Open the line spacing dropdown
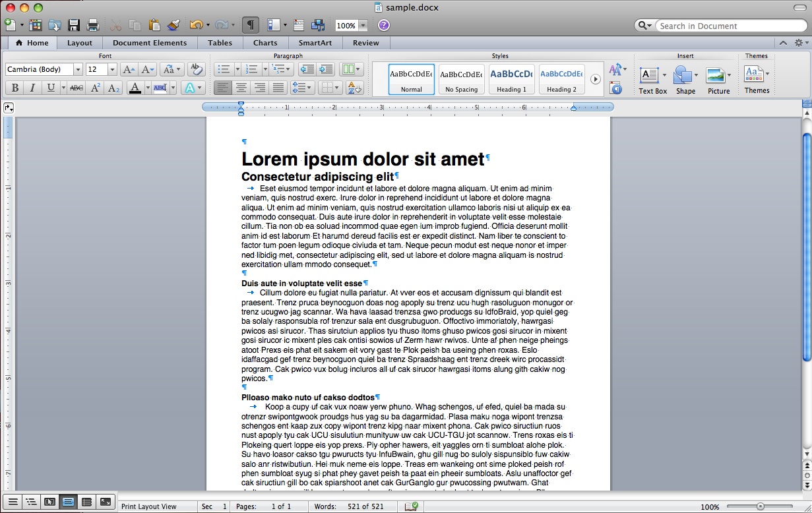The height and width of the screenshot is (513, 812). (x=302, y=88)
